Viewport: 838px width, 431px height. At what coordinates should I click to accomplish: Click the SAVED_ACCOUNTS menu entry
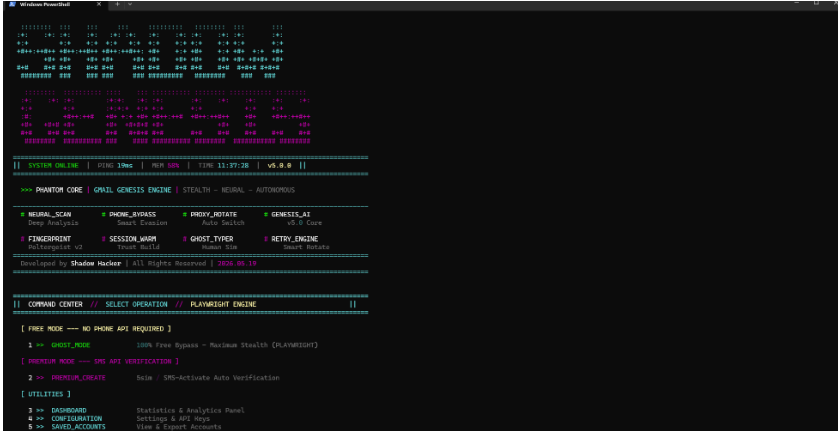[x=78, y=427]
